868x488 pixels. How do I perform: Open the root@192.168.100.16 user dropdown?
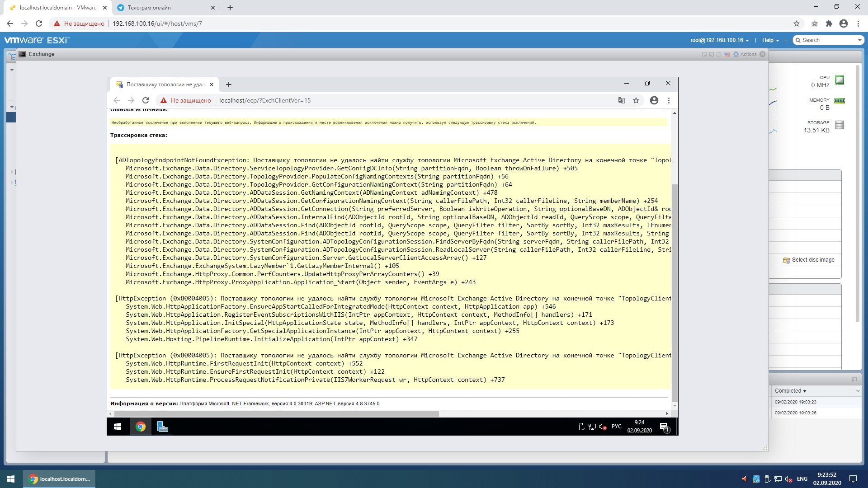pos(719,40)
